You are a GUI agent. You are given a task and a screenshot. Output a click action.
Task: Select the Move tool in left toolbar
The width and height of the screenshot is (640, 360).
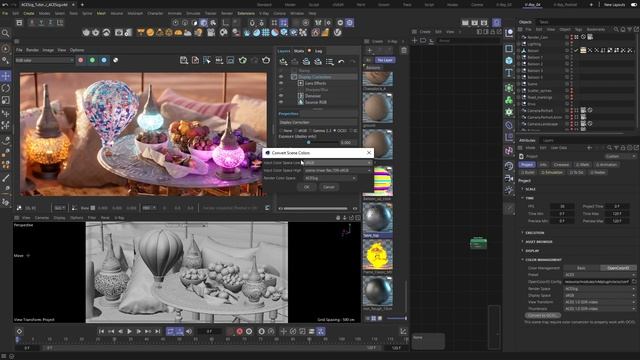click(x=6, y=76)
